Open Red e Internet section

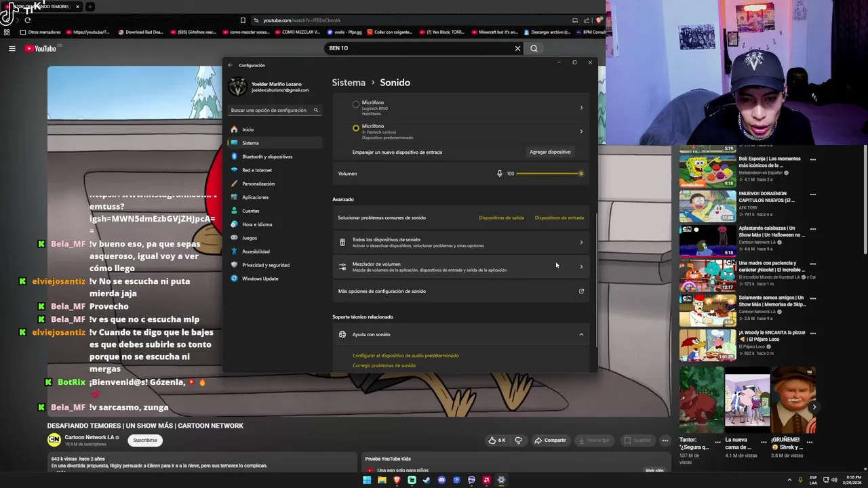(275, 170)
